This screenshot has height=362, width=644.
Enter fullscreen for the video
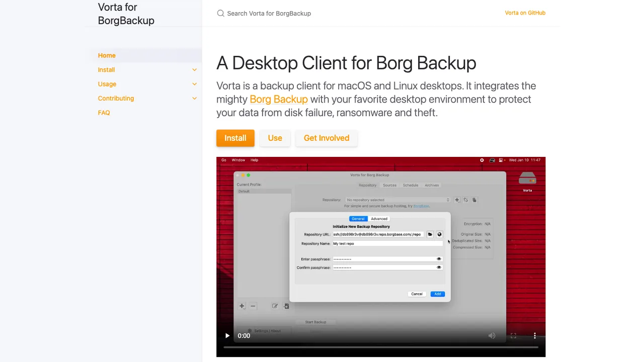(513, 336)
